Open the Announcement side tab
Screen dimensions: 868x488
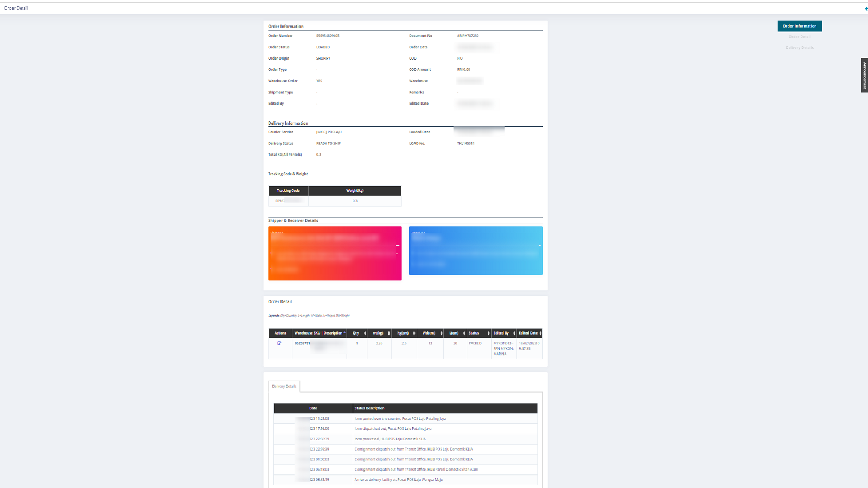tap(864, 75)
